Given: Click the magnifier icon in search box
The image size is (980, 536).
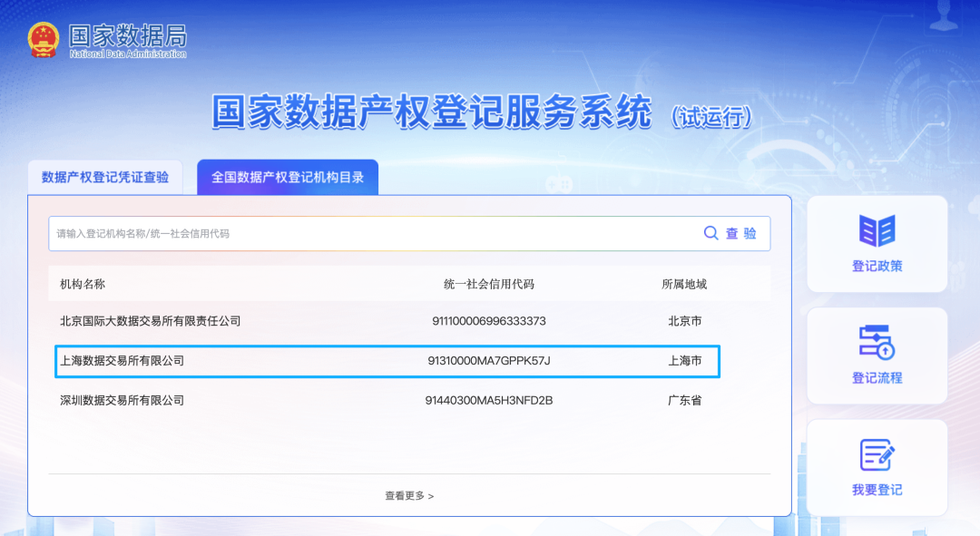Looking at the screenshot, I should coord(710,233).
